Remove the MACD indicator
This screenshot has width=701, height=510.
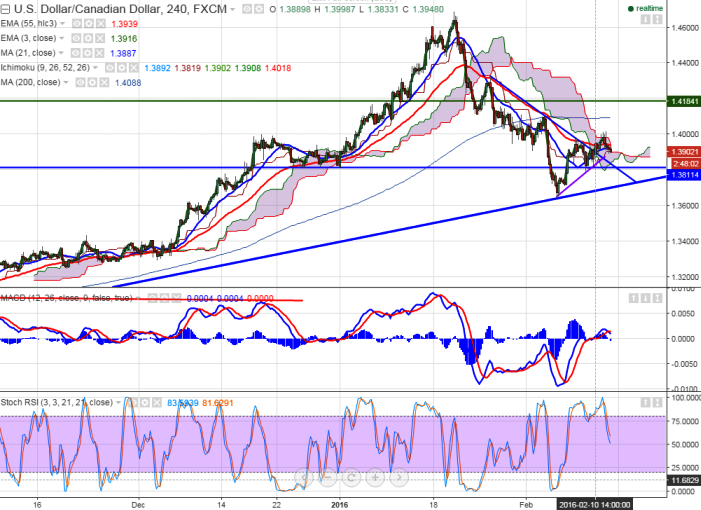click(177, 298)
